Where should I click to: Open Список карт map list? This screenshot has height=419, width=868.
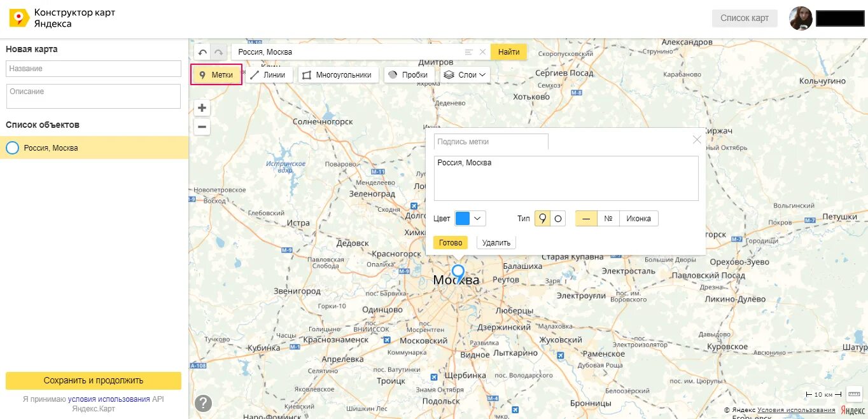coord(745,18)
